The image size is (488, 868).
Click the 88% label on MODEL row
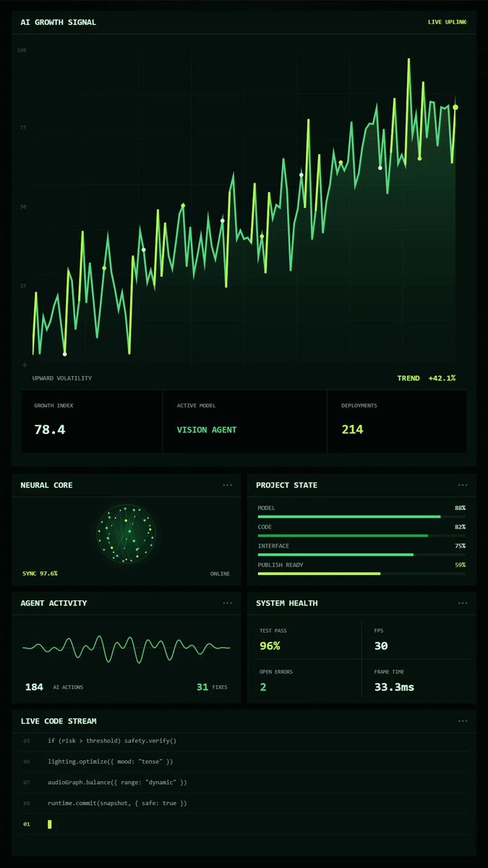(460, 509)
